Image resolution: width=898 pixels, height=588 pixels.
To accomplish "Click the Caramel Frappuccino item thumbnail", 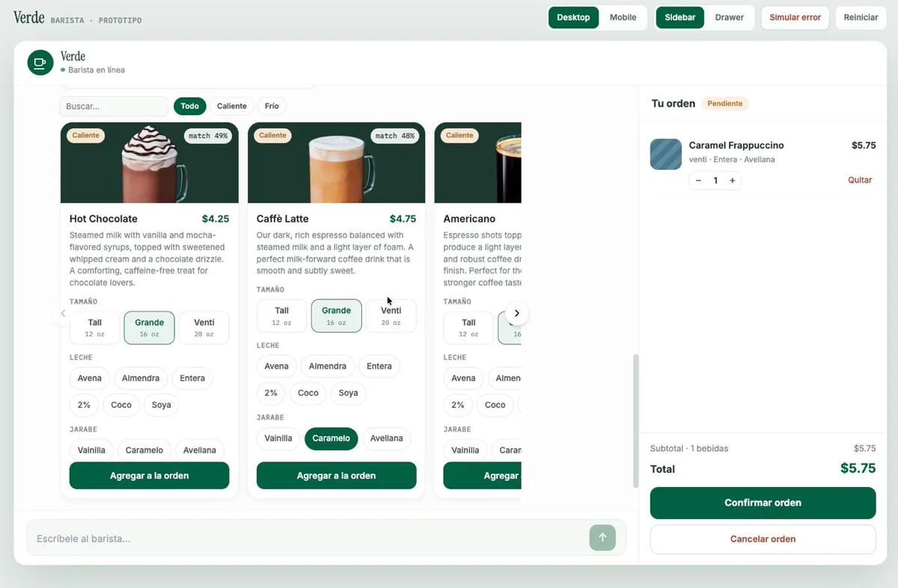I will click(666, 154).
